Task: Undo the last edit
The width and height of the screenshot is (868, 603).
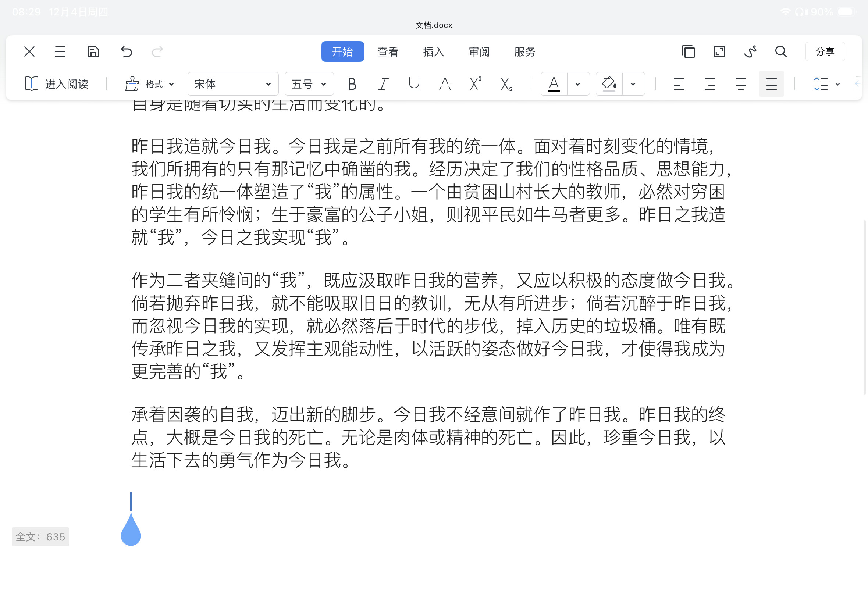Action: [126, 51]
